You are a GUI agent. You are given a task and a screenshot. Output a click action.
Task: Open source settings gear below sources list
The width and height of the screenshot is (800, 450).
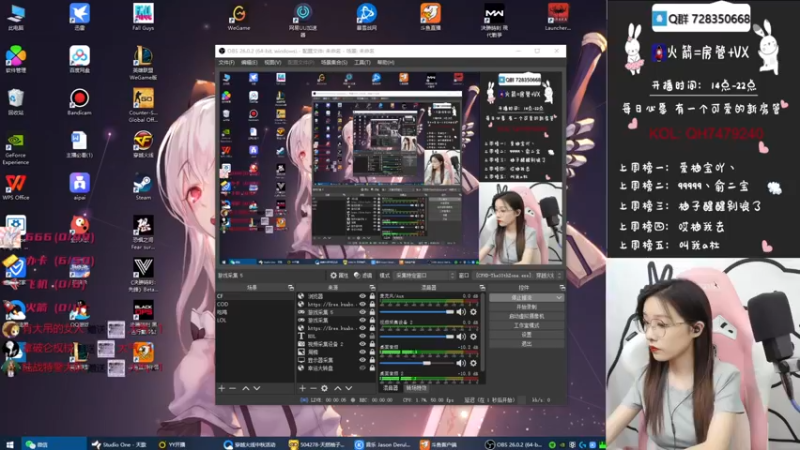coord(324,388)
